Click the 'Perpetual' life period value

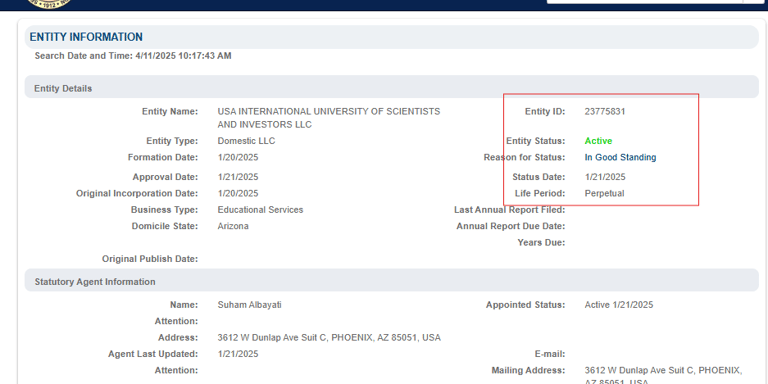pos(604,193)
